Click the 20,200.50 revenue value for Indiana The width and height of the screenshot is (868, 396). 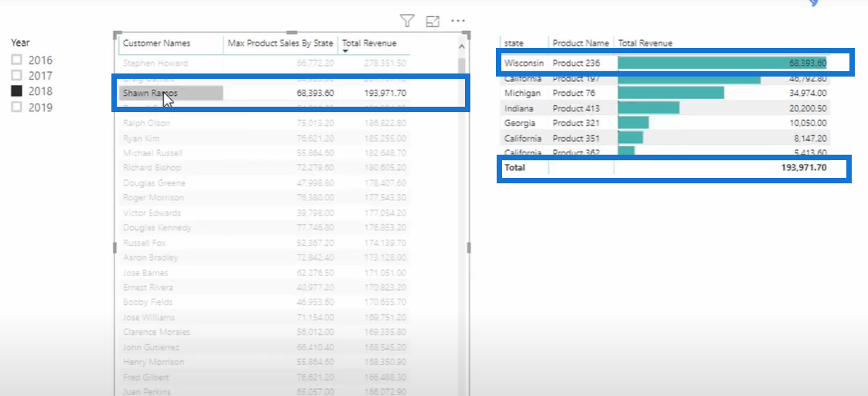[808, 108]
